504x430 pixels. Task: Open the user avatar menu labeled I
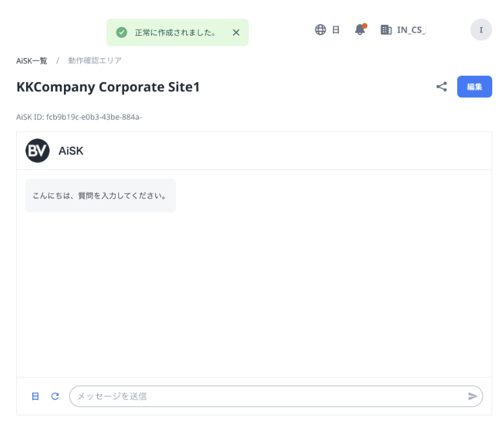click(481, 30)
